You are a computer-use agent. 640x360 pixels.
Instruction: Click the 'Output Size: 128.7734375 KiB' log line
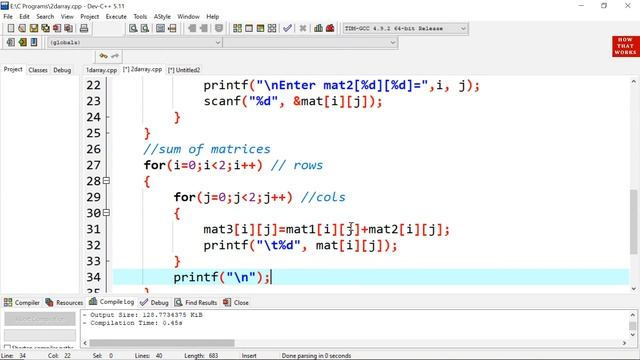click(x=143, y=315)
